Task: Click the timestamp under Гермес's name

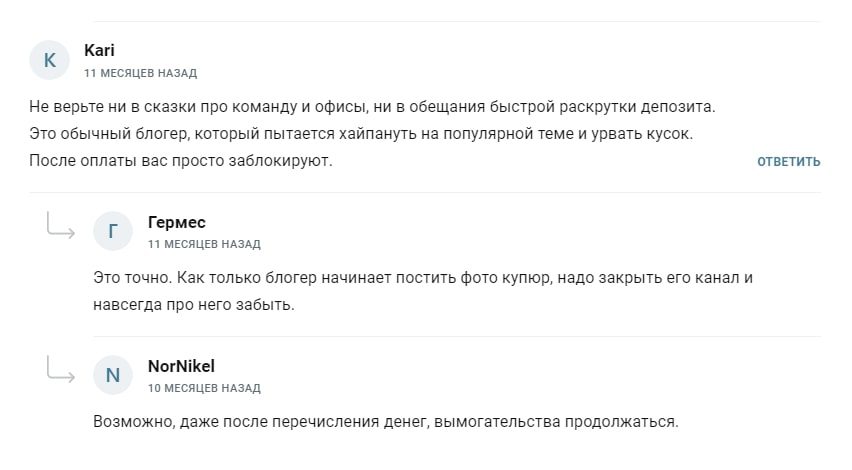Action: [204, 244]
